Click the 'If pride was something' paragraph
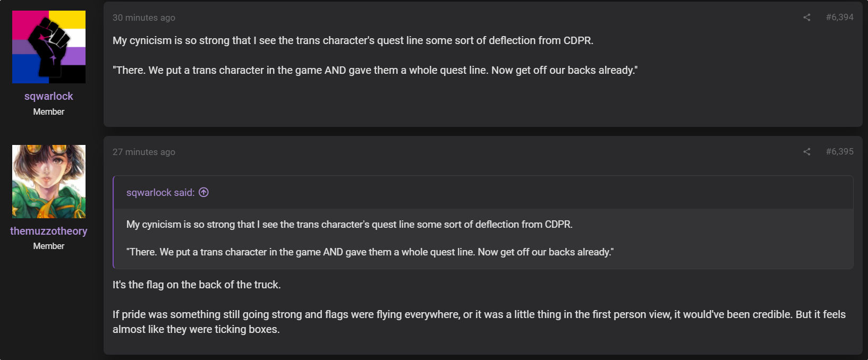The height and width of the screenshot is (360, 868). (x=479, y=322)
